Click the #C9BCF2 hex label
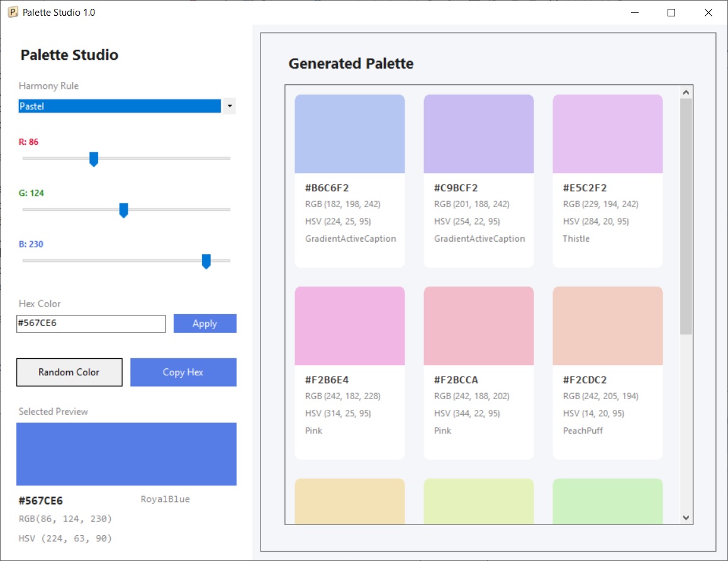Image resolution: width=728 pixels, height=561 pixels. click(456, 188)
